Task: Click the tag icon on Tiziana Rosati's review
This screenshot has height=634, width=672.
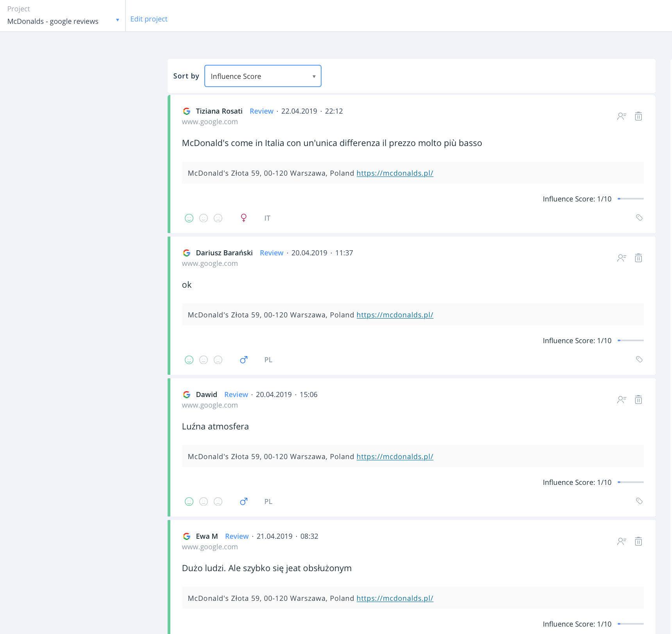Action: (x=639, y=218)
